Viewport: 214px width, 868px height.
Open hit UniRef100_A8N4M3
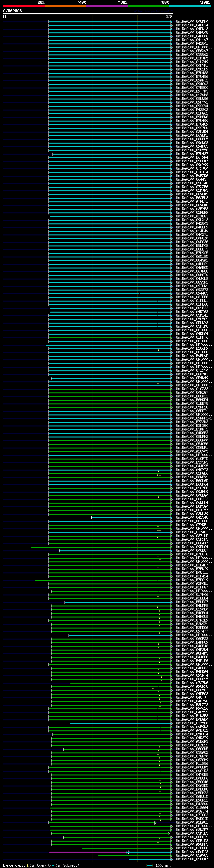click(192, 654)
